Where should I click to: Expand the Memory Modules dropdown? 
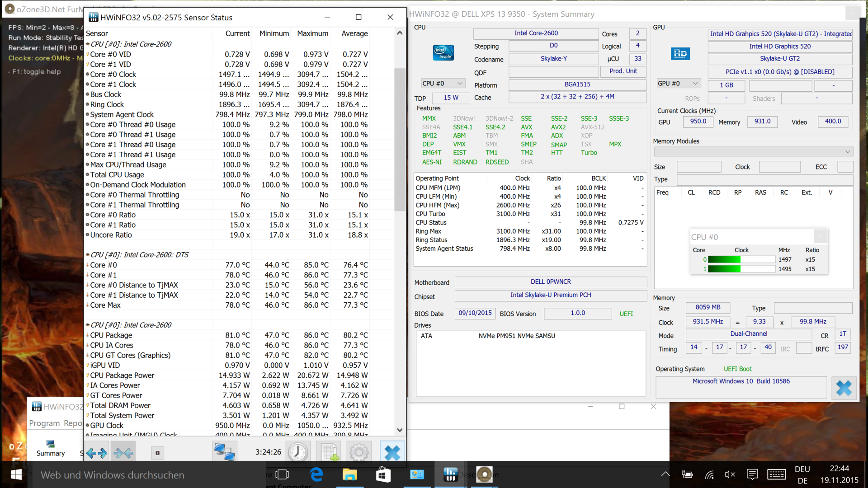848,151
